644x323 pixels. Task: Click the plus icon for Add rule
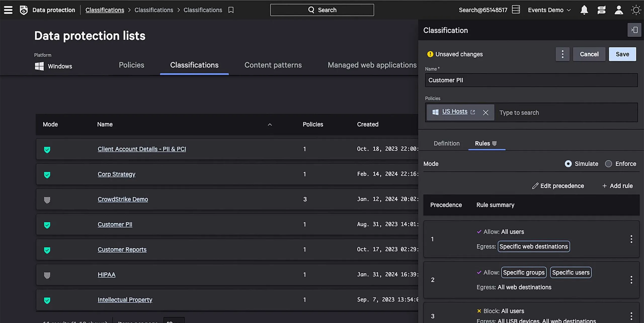pos(604,186)
